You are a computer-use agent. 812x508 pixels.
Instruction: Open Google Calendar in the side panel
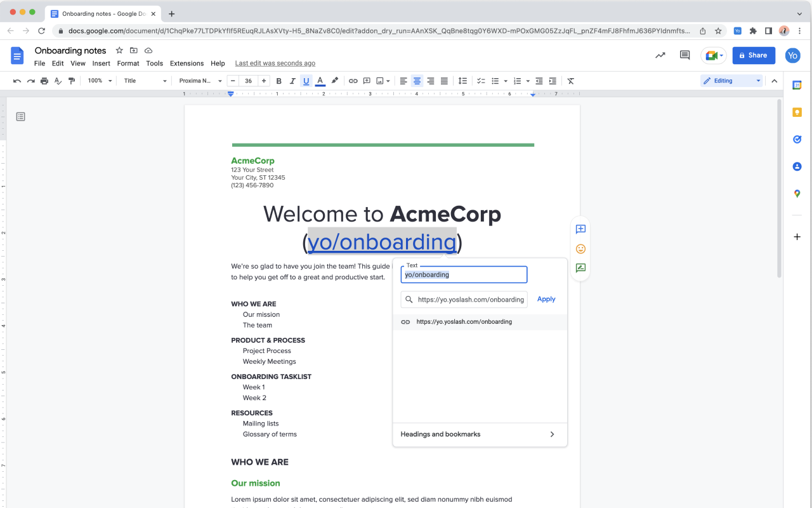[797, 84]
